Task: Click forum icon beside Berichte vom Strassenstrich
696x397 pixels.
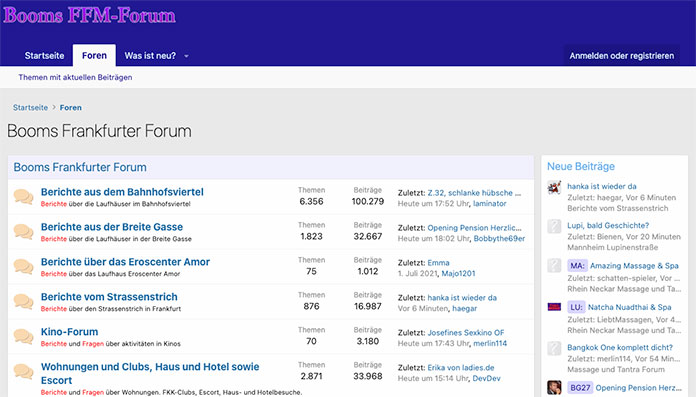Action: coord(24,302)
